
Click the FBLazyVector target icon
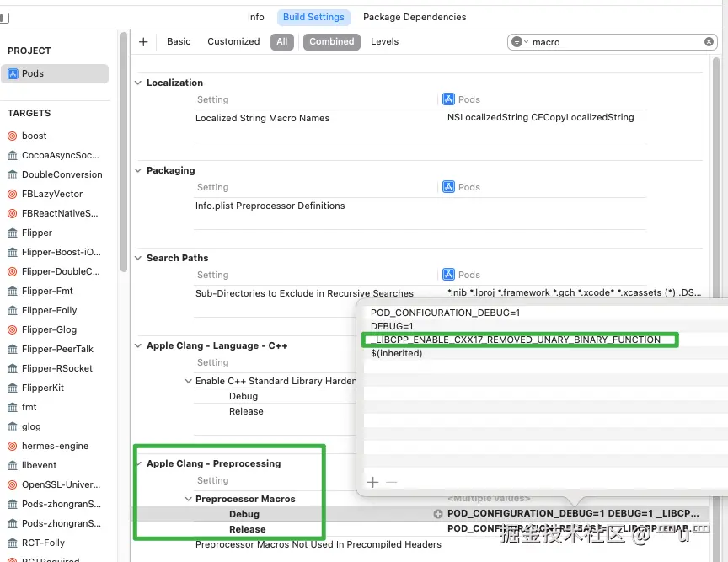13,194
